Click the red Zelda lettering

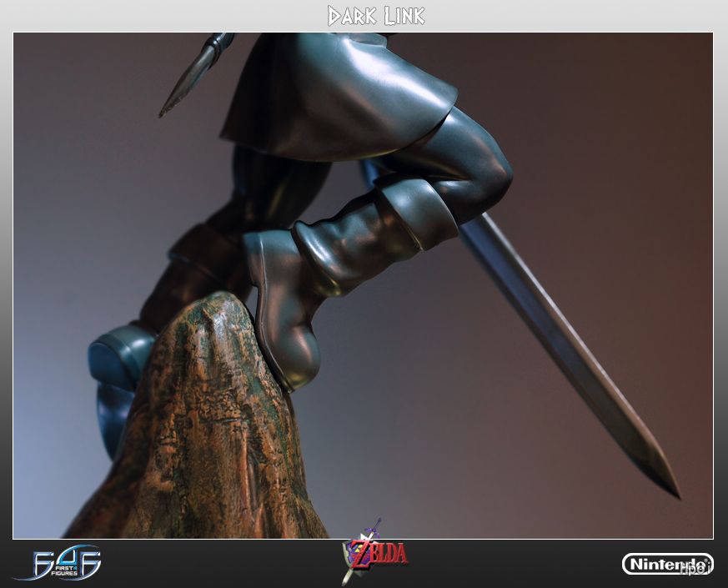(x=386, y=552)
